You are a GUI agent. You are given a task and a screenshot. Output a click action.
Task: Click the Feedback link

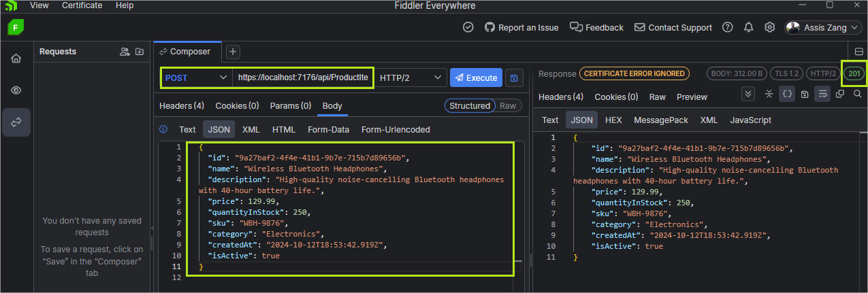click(596, 28)
